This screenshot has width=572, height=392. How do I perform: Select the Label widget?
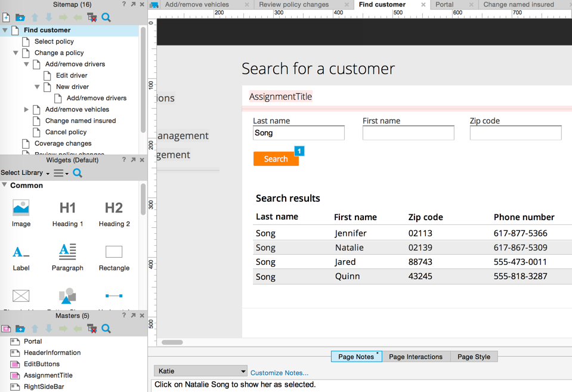pyautogui.click(x=21, y=258)
